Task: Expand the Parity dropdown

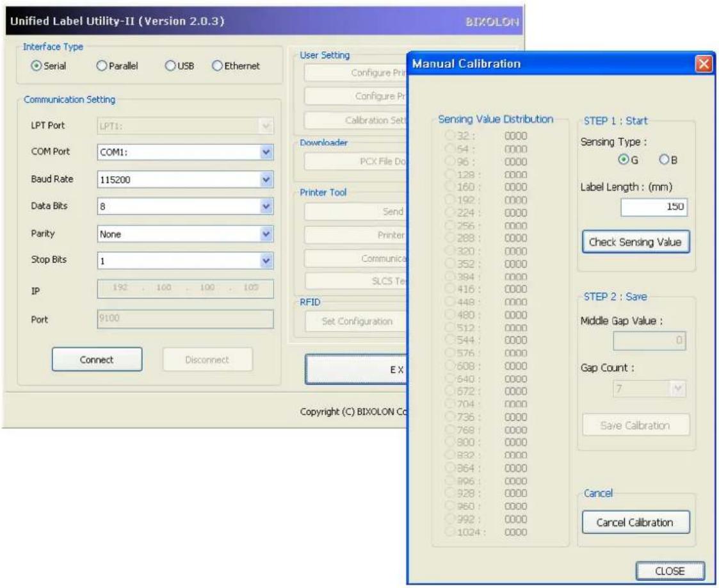Action: tap(266, 234)
